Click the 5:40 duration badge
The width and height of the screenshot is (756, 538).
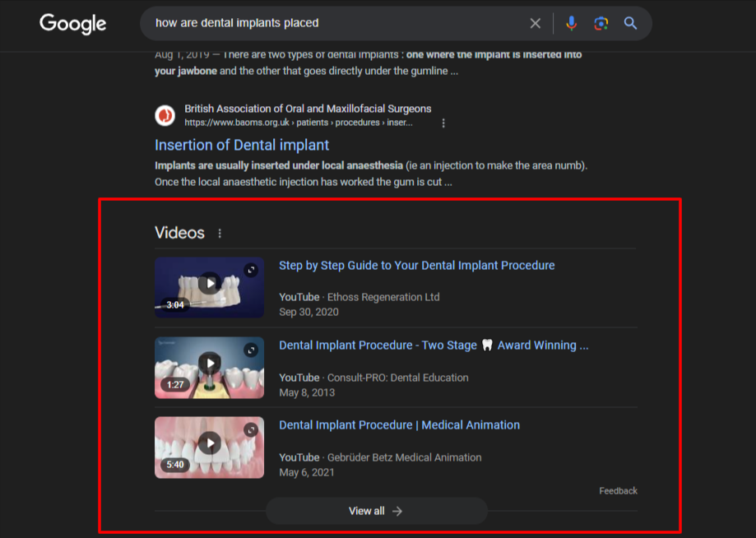point(175,465)
